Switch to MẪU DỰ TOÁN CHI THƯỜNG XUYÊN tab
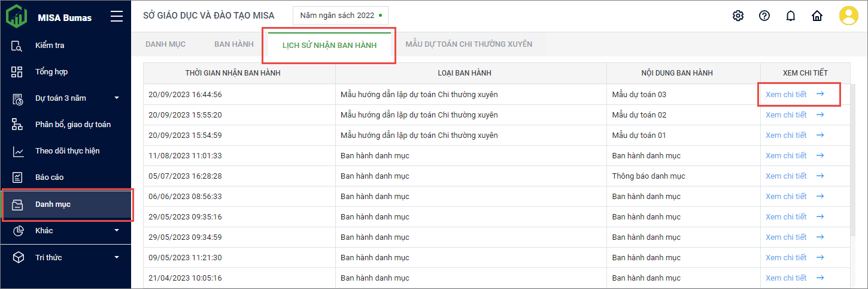This screenshot has width=868, height=289. click(469, 44)
